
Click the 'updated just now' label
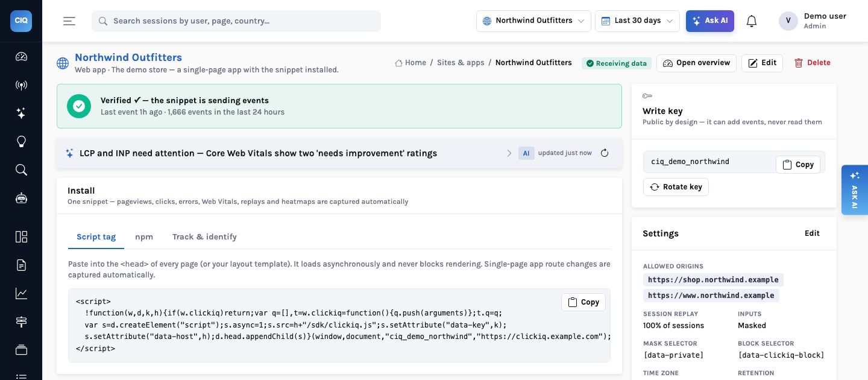(x=565, y=153)
